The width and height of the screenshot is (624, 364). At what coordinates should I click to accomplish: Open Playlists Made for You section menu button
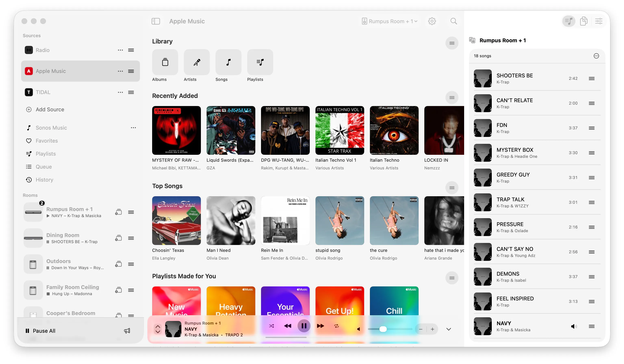point(452,278)
